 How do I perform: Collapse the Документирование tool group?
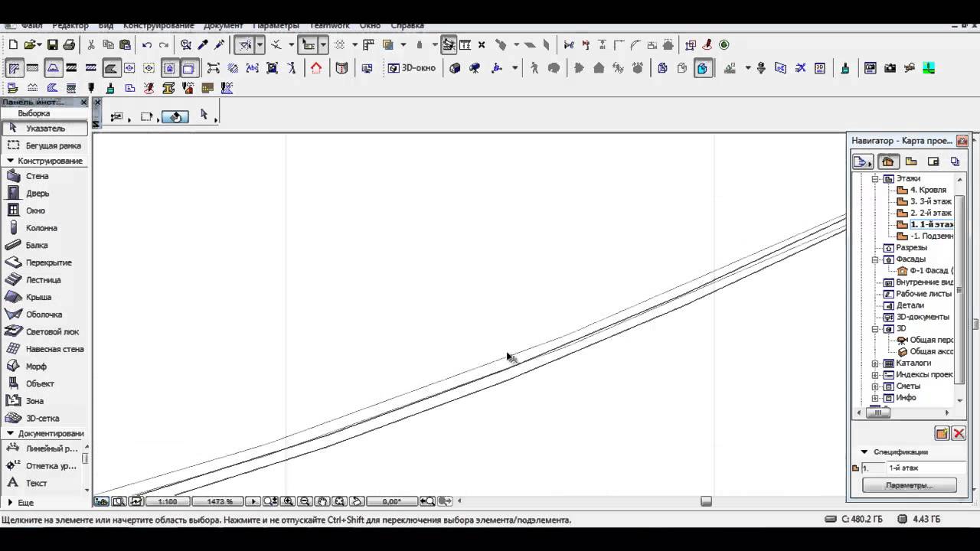pyautogui.click(x=11, y=433)
